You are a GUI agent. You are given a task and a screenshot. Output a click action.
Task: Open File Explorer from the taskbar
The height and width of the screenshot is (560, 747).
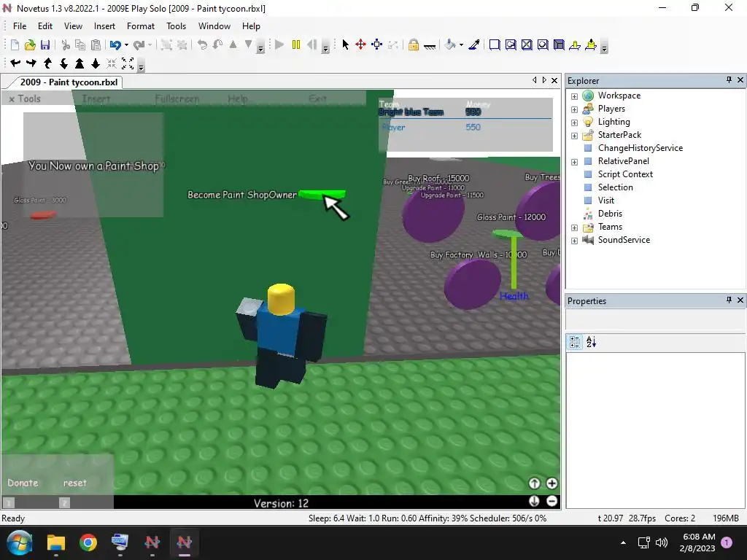(x=56, y=542)
